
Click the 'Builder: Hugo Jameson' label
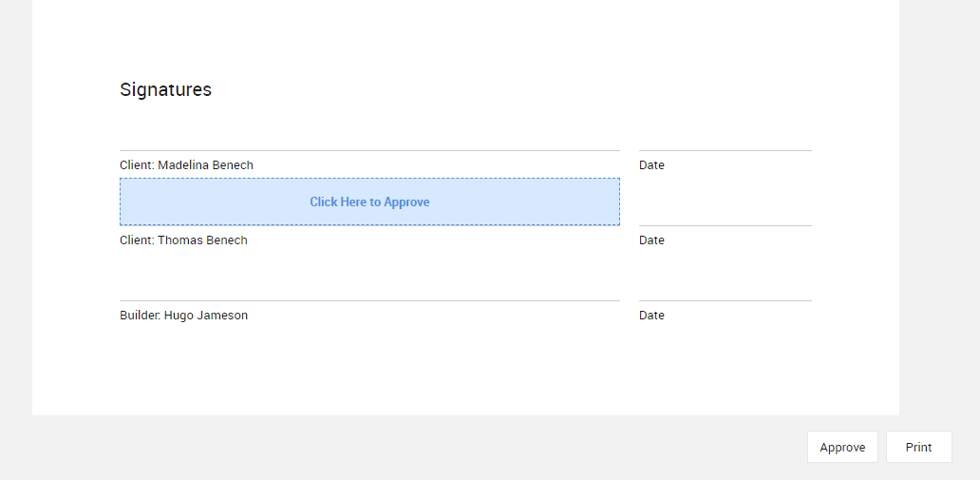click(x=183, y=316)
